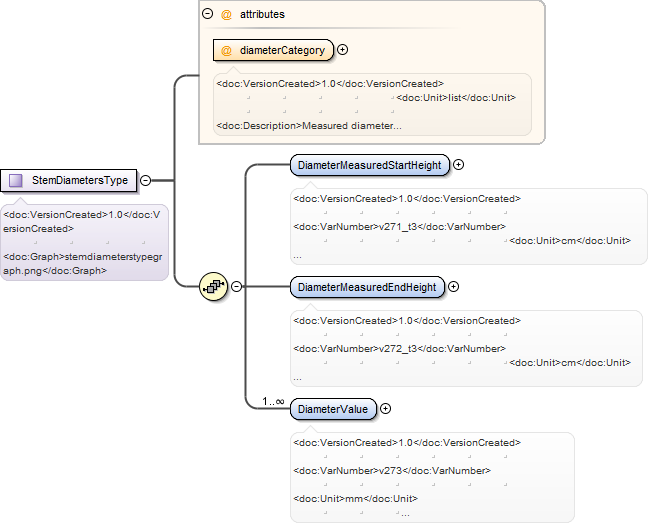This screenshot has height=526, width=655.
Task: Click the StemDiametersType purple square icon
Action: (x=16, y=180)
